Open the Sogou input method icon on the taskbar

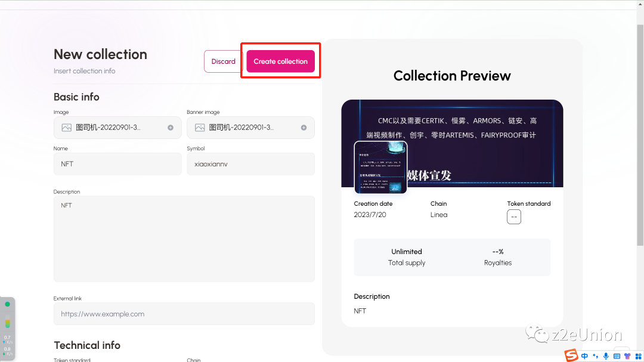click(x=571, y=355)
